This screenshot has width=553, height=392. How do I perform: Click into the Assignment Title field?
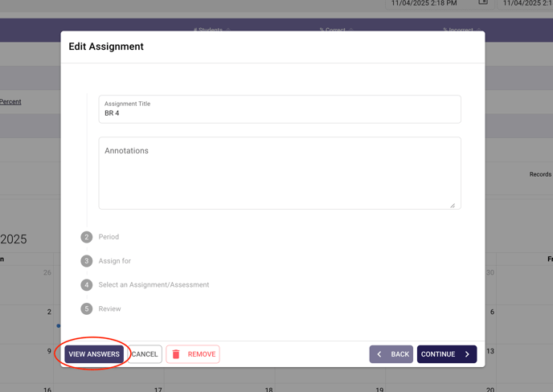(280, 113)
